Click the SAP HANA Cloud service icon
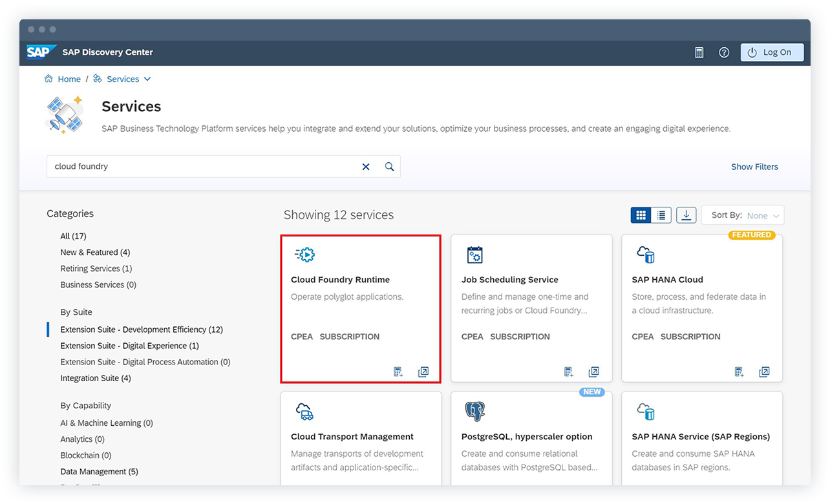This screenshot has height=504, width=830. pos(646,255)
